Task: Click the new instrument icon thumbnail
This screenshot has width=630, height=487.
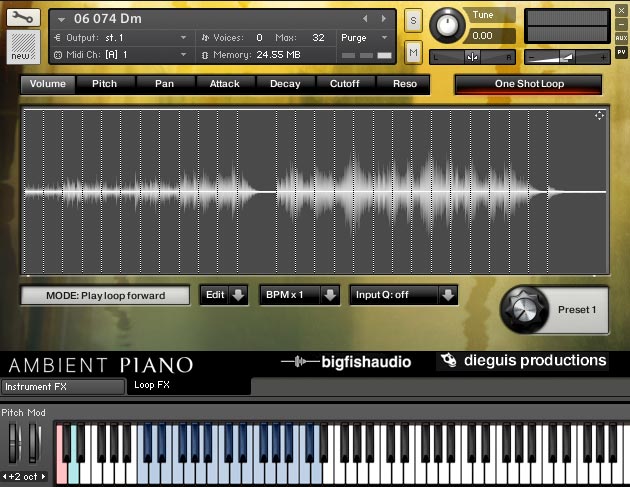Action: (x=23, y=47)
